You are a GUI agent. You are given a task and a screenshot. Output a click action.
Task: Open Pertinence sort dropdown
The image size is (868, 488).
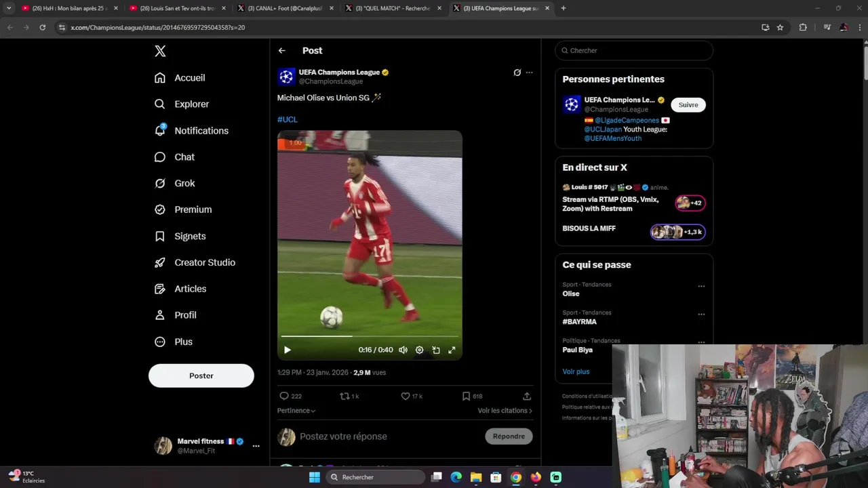pos(296,411)
